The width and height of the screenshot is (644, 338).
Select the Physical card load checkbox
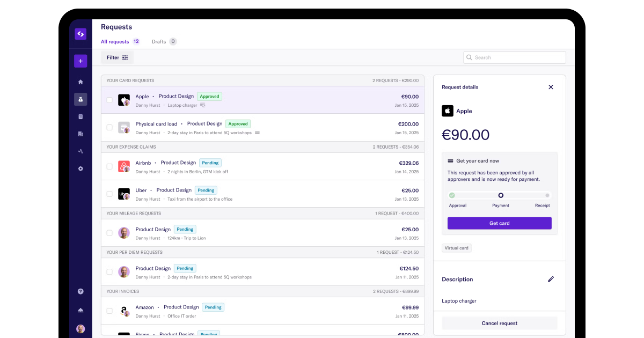click(109, 128)
